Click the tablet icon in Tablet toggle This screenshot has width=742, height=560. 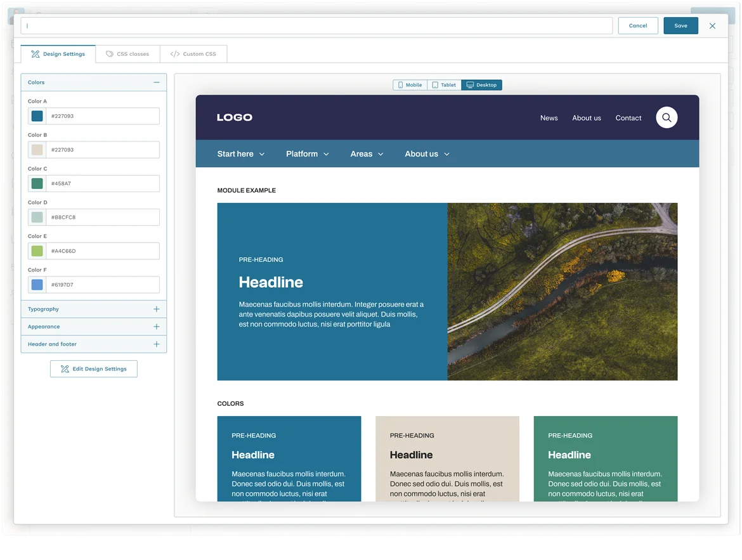tap(435, 85)
